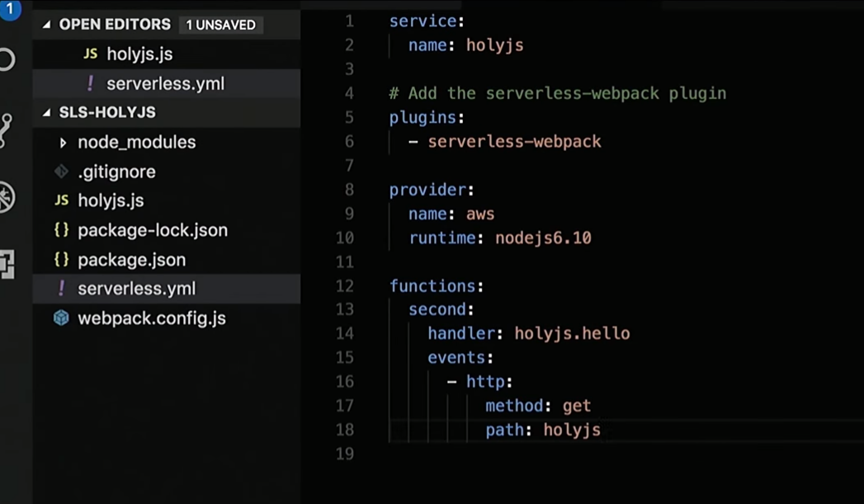Click the 1 UNSAVED label in Open Editors
Screen dimensions: 864x504
coord(220,25)
